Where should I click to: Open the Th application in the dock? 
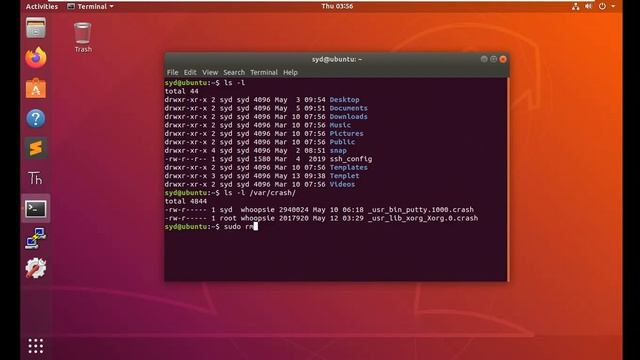(x=36, y=178)
